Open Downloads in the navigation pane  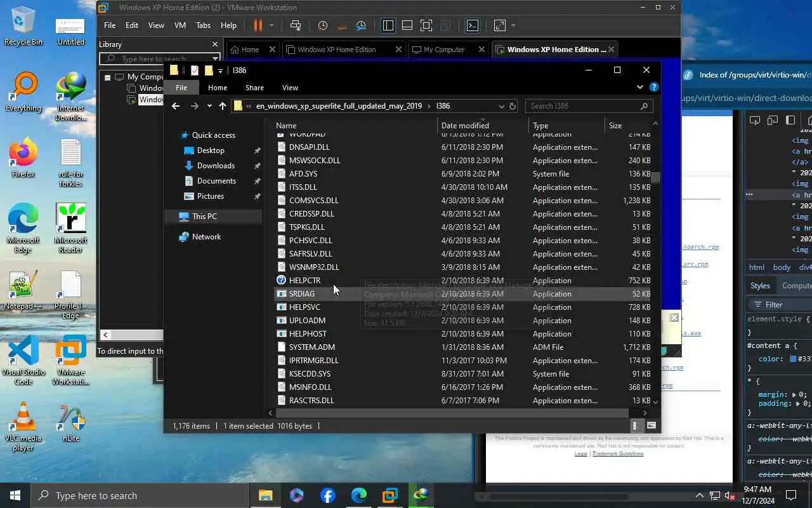pyautogui.click(x=216, y=166)
